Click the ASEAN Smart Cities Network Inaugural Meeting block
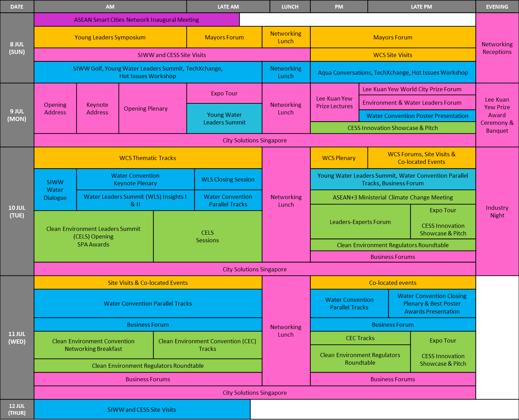 [x=136, y=20]
